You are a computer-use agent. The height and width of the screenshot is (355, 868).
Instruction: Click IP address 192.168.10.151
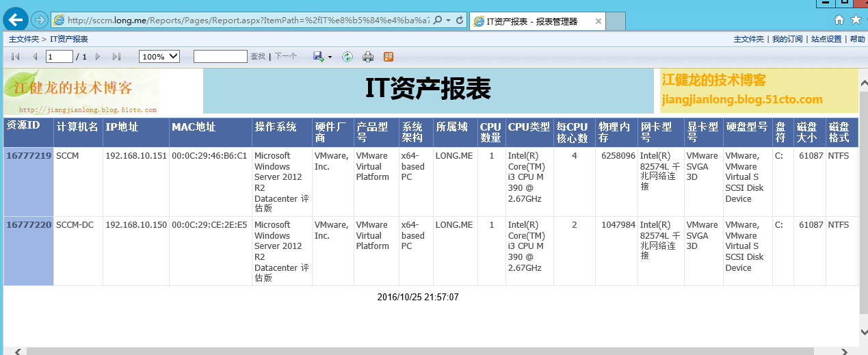coord(136,156)
